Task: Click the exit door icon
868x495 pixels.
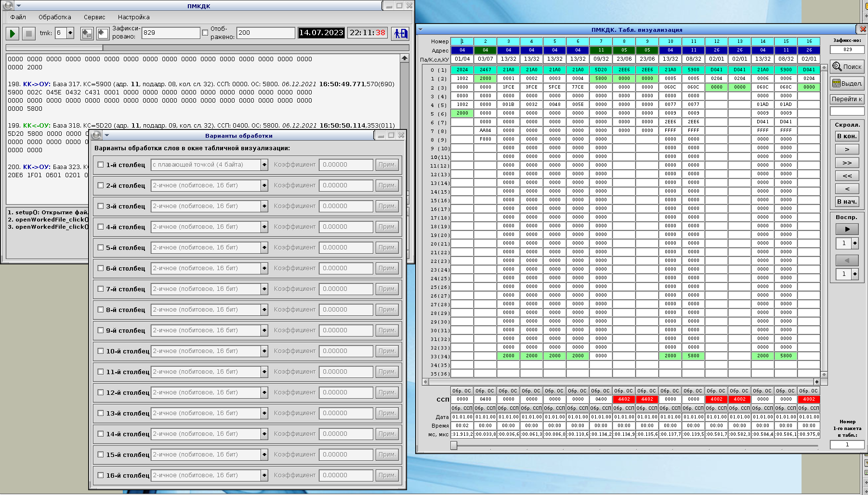Action: 400,33
